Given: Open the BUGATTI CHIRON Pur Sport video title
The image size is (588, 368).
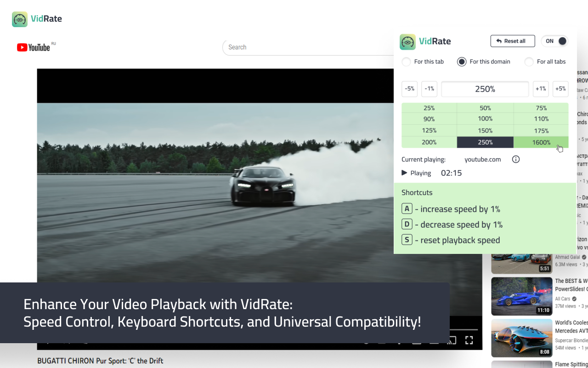Looking at the screenshot, I should (101, 361).
